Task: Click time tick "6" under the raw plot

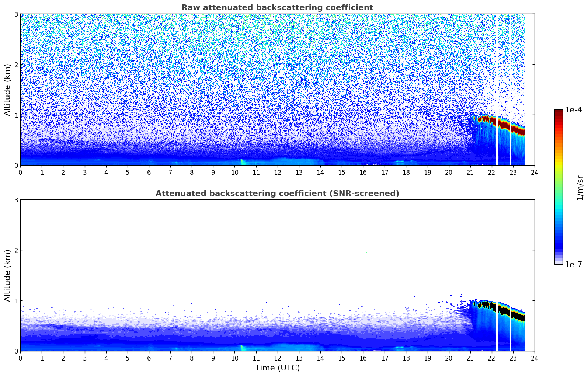Action: [149, 172]
